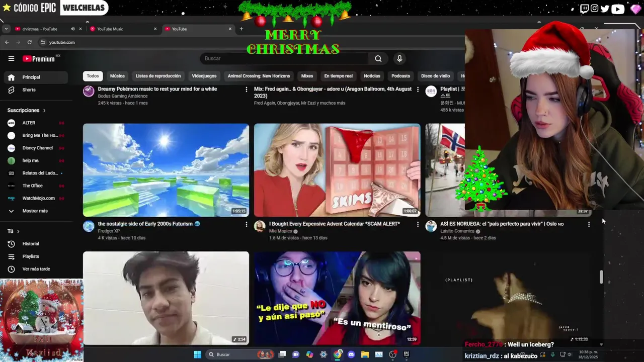Open Historial in sidebar
Screen dimensions: 644x362
tap(35, 244)
